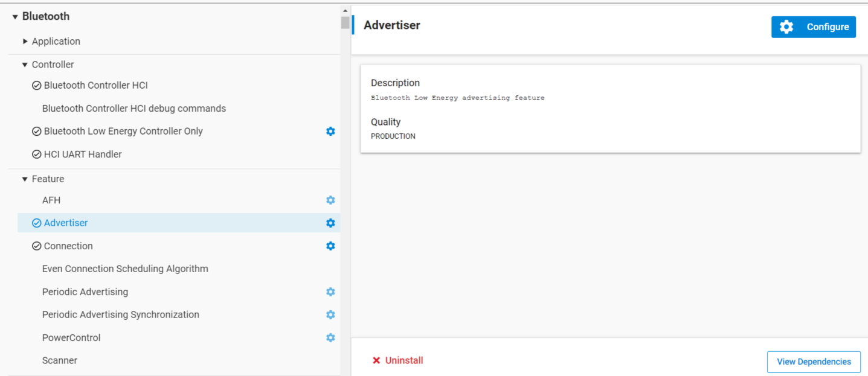Open the gear icon next to Advertiser
868x376 pixels.
pyautogui.click(x=330, y=223)
